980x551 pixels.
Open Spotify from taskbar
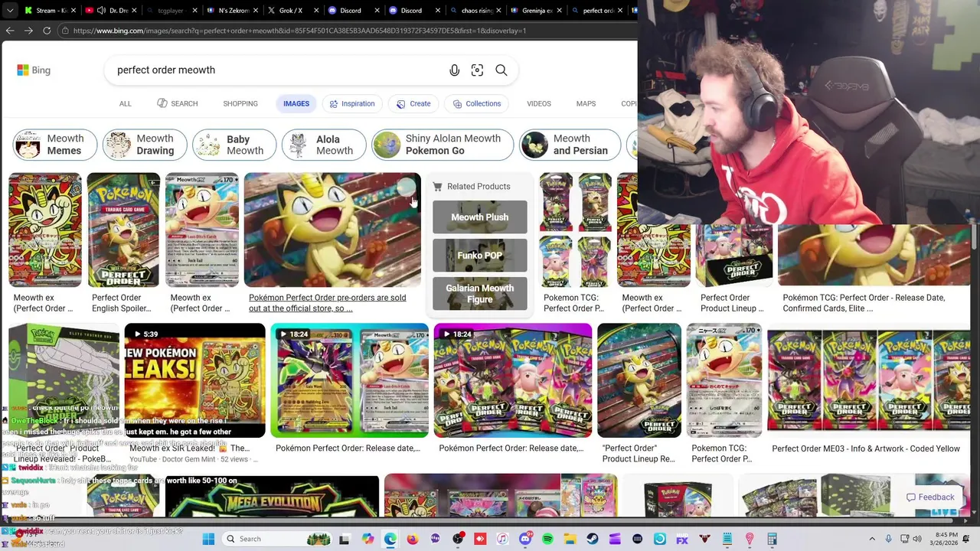coord(547,539)
